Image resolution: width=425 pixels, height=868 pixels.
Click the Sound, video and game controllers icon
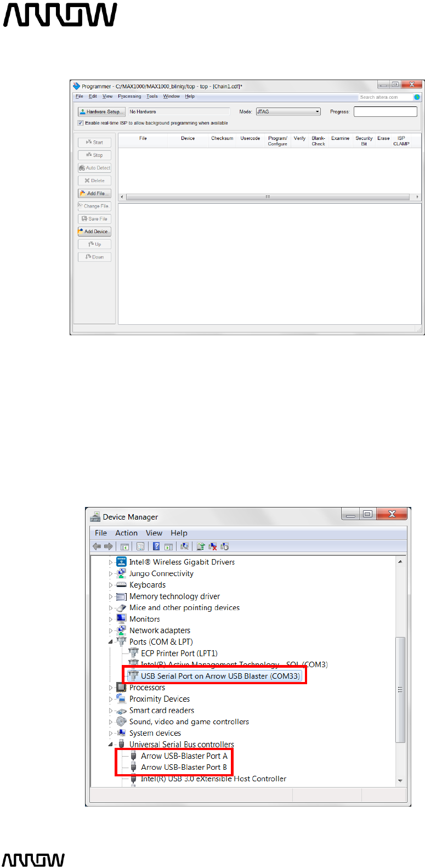pos(121,722)
